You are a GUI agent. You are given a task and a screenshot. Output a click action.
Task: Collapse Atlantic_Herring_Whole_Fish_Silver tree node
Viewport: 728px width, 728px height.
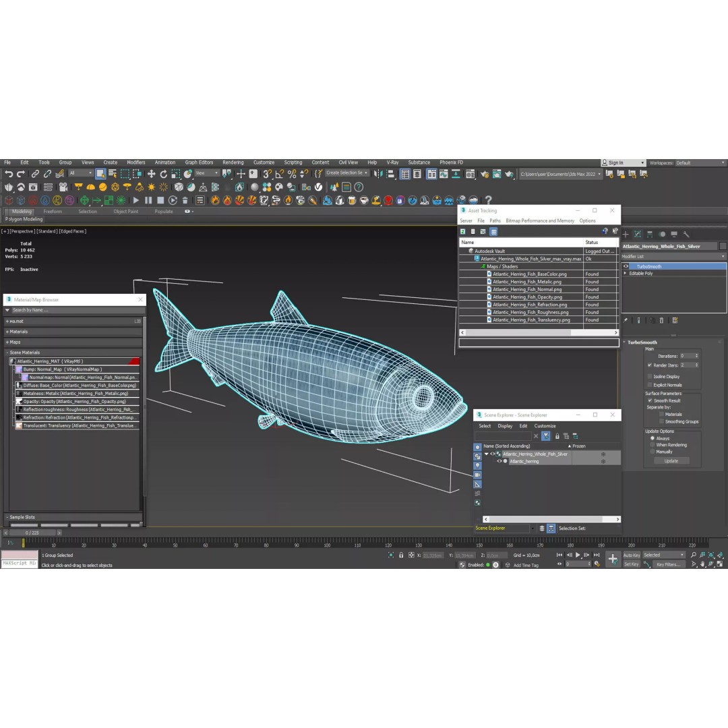[487, 454]
